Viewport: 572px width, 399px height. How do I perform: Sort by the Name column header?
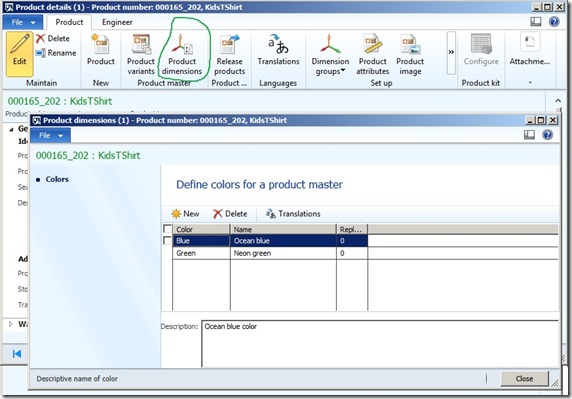pyautogui.click(x=283, y=229)
